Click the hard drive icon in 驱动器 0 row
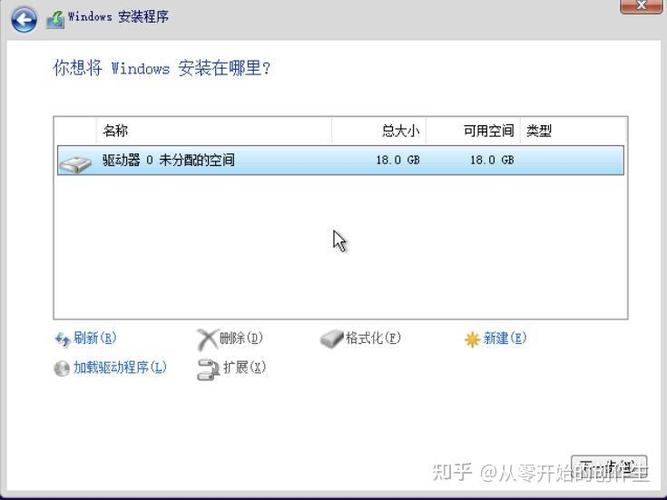The width and height of the screenshot is (667, 500). coord(76,161)
